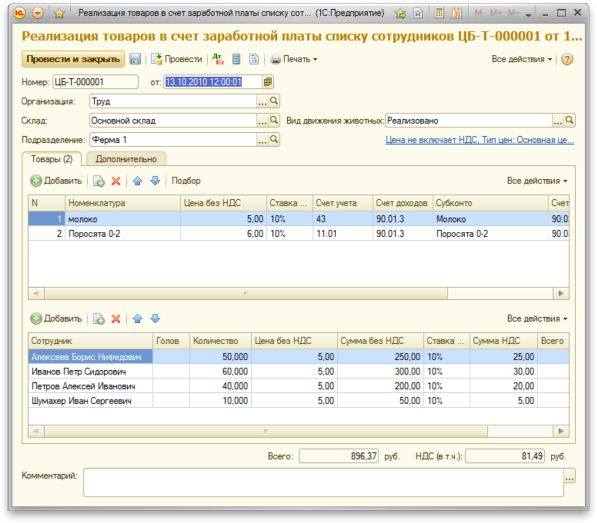The width and height of the screenshot is (597, 523).
Task: Open the price type НДС settings link
Action: click(480, 140)
